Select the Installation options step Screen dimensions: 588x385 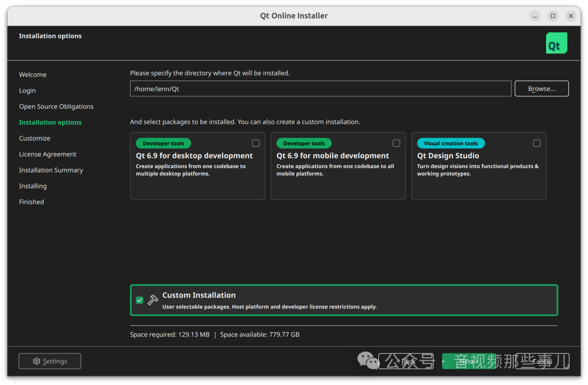pyautogui.click(x=50, y=122)
